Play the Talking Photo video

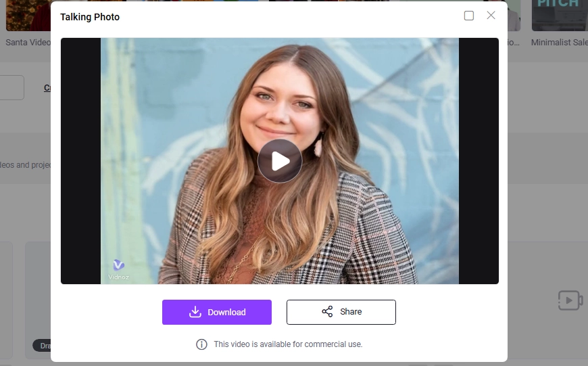coord(279,161)
